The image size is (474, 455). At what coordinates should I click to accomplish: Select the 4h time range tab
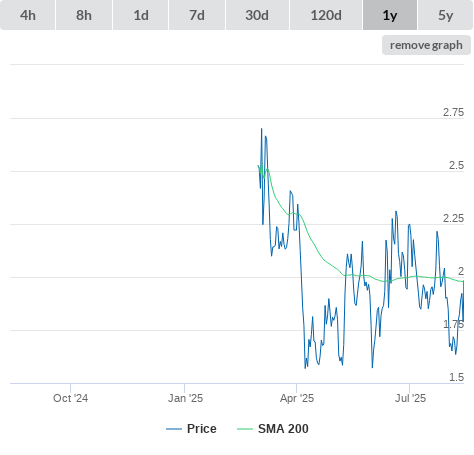point(28,15)
